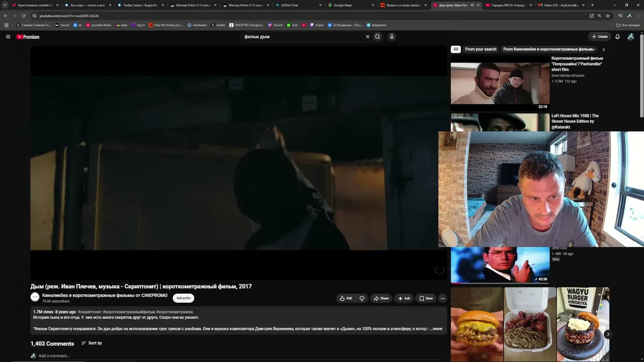Open the YouTube account avatar menu
Screen dimensions: 644x362
631,37
